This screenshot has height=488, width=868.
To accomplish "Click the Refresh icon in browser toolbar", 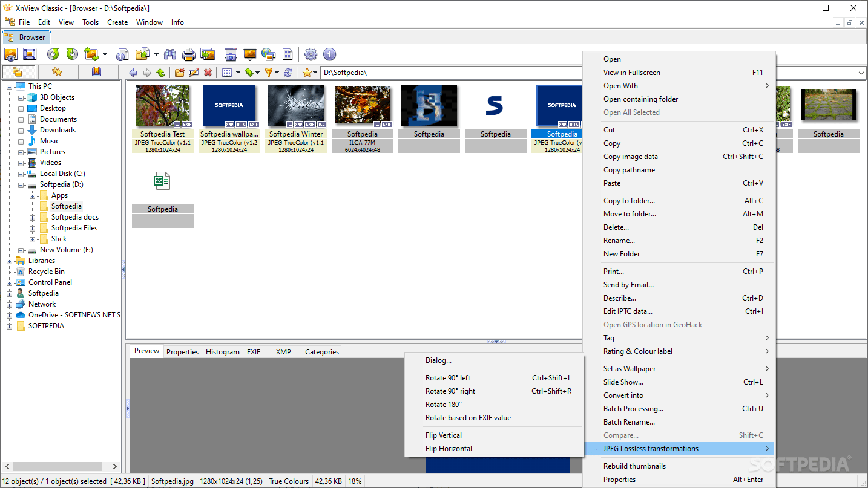I will 288,73.
